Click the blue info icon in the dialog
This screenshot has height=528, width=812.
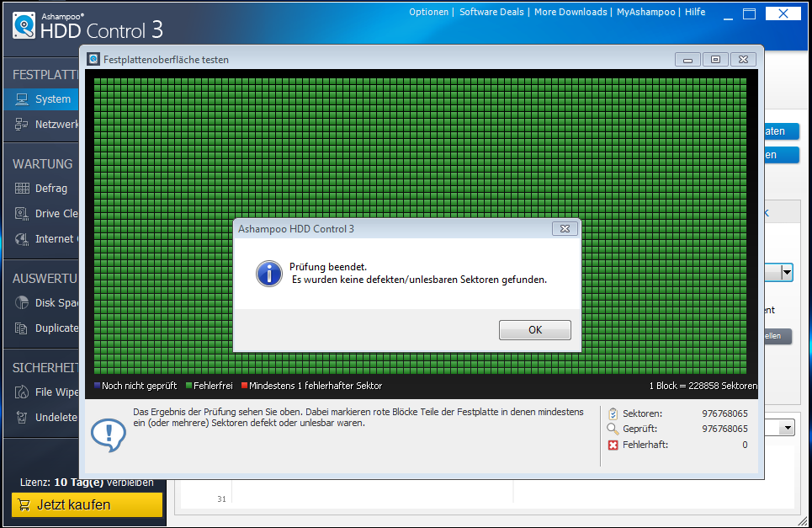coord(269,273)
